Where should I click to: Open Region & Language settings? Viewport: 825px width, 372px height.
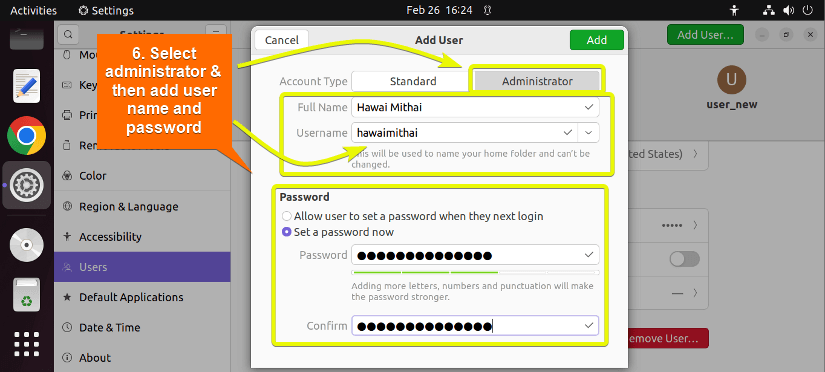[x=142, y=206]
